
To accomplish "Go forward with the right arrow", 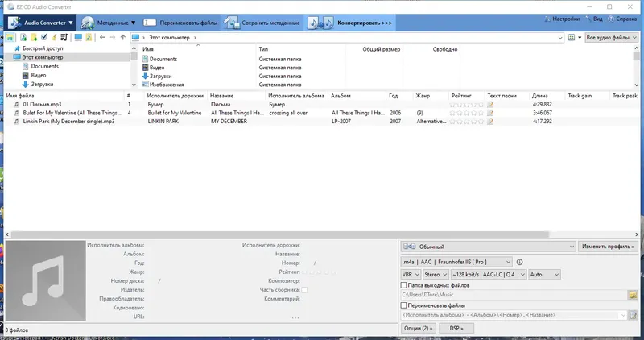I will [113, 37].
